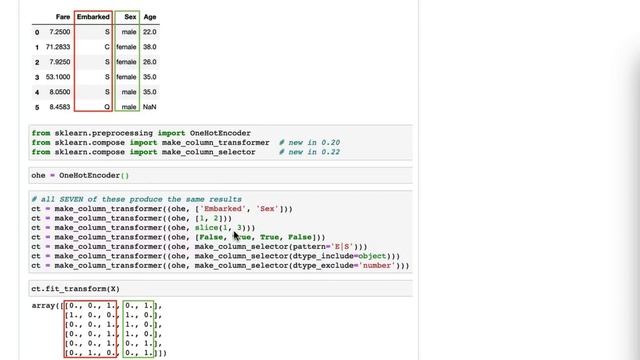
Task: Click the 'new in 0.22' comment
Action: pyautogui.click(x=309, y=152)
